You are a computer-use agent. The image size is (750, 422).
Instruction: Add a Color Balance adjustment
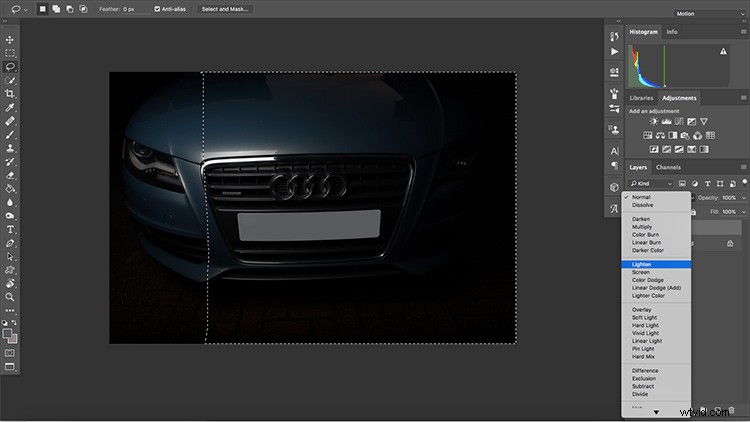click(x=660, y=135)
